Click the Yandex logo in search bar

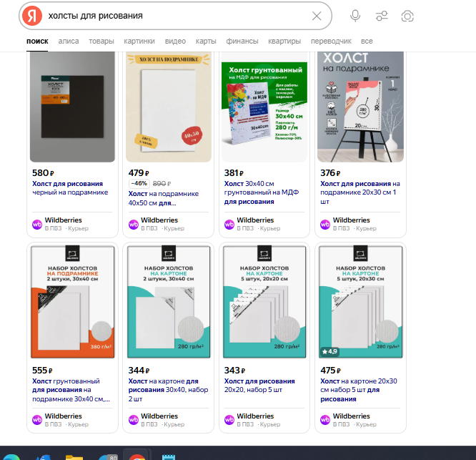point(31,16)
